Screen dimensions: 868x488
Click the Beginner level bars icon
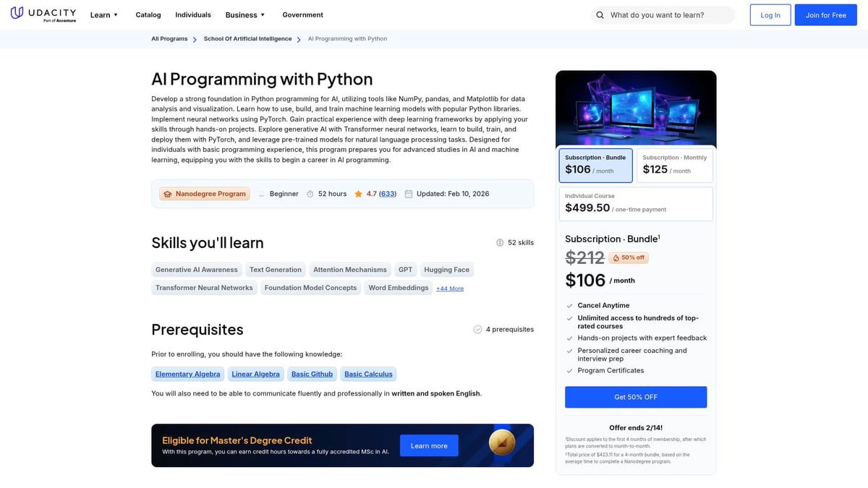[262, 194]
